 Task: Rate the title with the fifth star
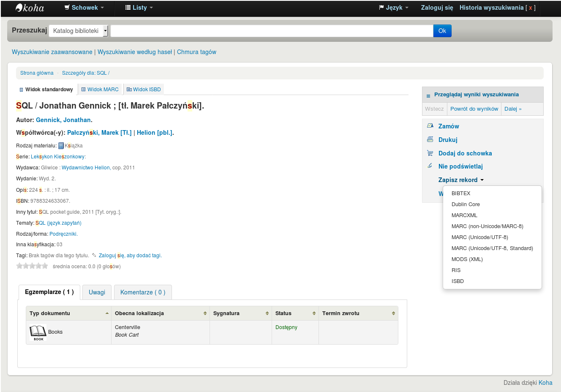[x=45, y=266]
